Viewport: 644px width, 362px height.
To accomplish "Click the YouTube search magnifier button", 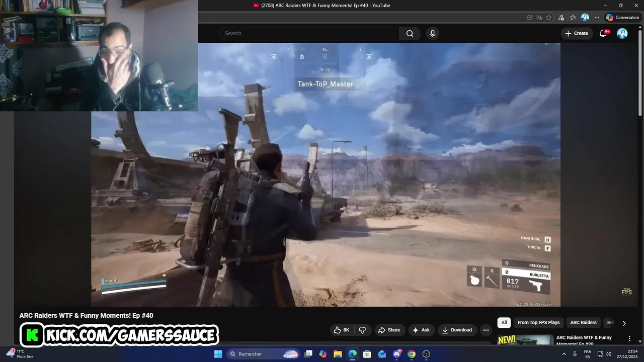I will pos(410,33).
